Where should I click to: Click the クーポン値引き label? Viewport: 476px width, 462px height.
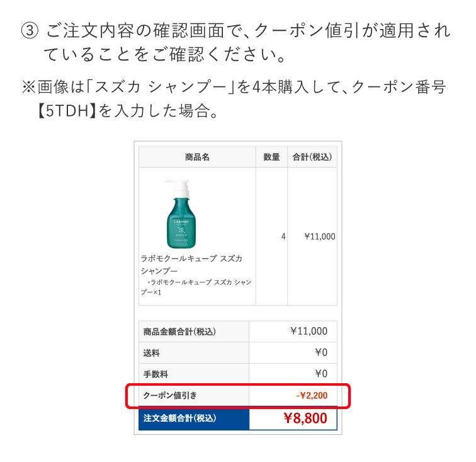click(x=170, y=395)
